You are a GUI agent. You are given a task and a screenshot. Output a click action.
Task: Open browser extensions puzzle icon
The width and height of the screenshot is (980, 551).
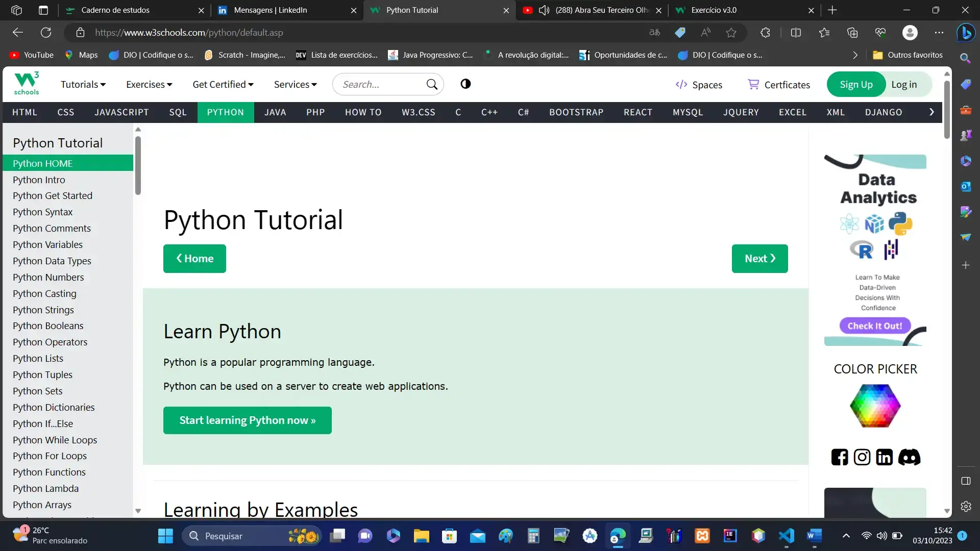point(765,33)
